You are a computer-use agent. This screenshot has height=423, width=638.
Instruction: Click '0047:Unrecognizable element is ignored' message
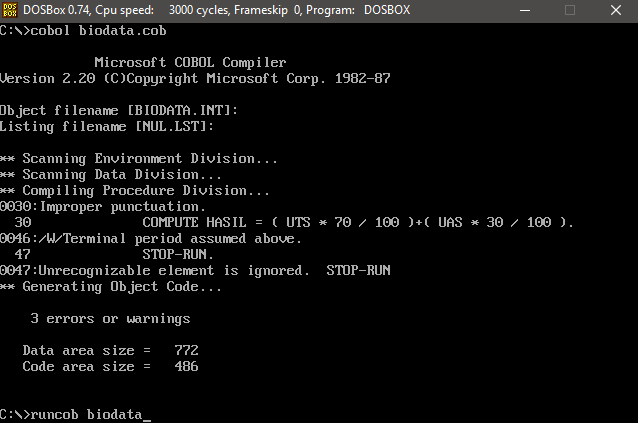(x=195, y=270)
